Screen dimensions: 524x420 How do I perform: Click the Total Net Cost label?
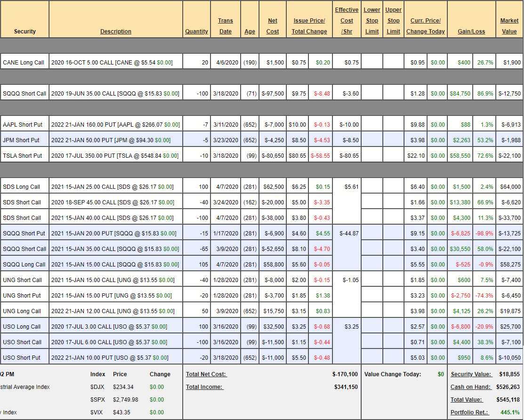(206, 374)
